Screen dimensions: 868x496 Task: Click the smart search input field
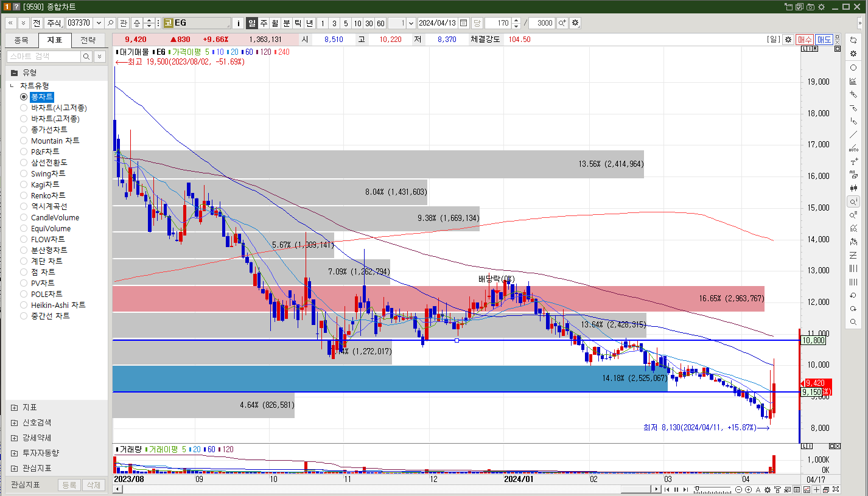(43, 57)
